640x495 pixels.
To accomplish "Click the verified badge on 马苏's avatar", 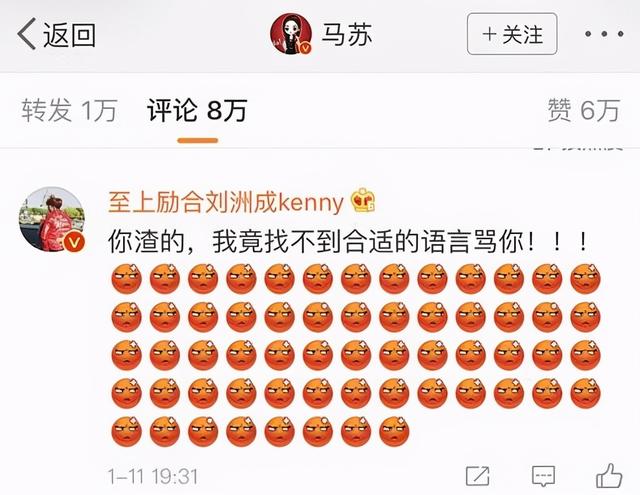I will (306, 48).
